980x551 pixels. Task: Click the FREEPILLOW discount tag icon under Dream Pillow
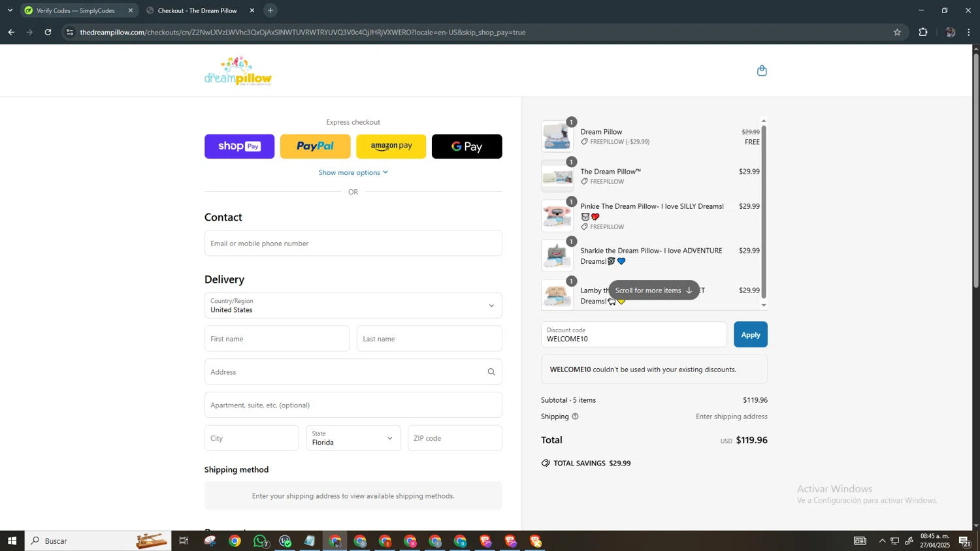[585, 142]
